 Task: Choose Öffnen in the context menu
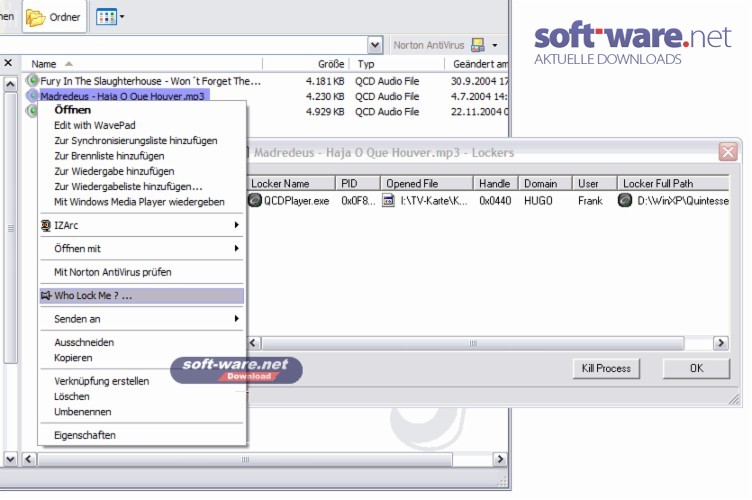[x=142, y=110]
